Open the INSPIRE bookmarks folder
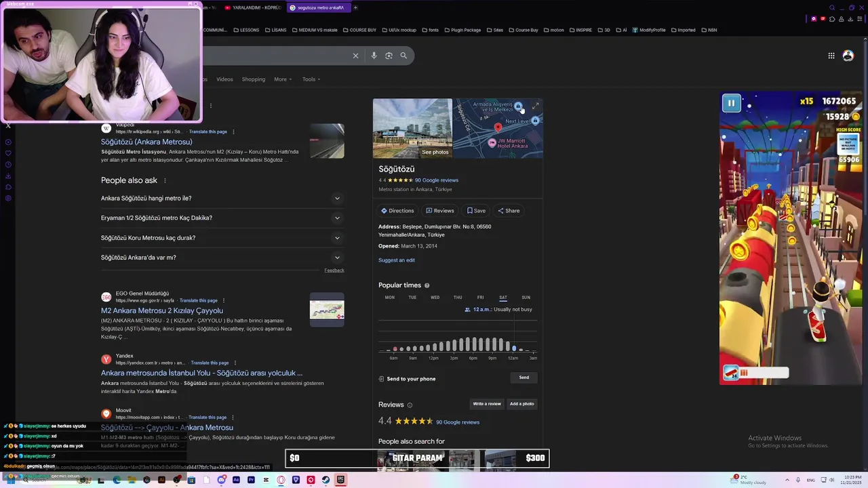Viewport: 868px width, 488px height. [x=580, y=30]
